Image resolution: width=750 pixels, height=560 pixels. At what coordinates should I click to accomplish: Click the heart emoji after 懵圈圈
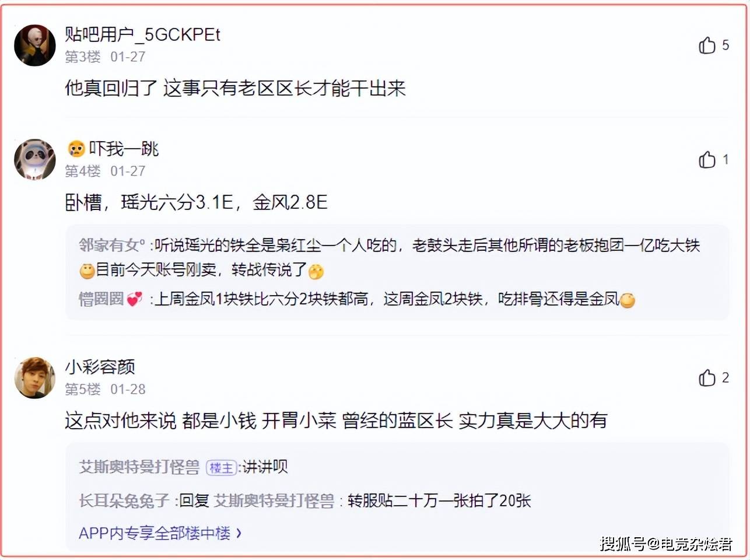coord(135,300)
